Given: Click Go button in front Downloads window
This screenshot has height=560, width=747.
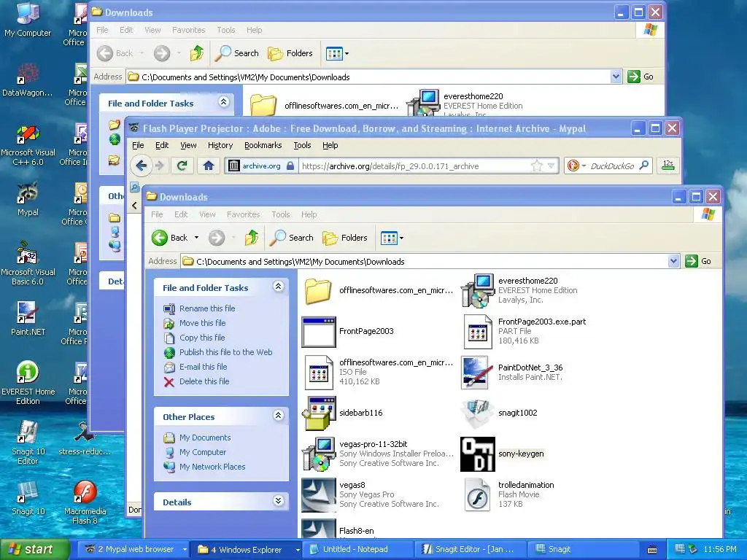Looking at the screenshot, I should point(698,261).
